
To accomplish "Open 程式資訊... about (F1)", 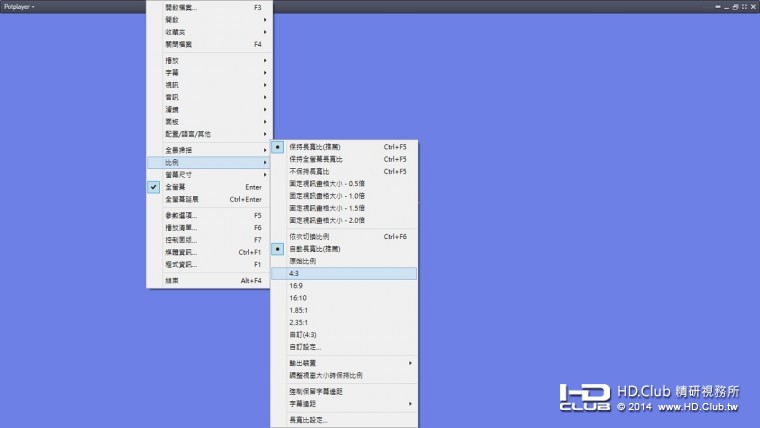I will (x=209, y=265).
